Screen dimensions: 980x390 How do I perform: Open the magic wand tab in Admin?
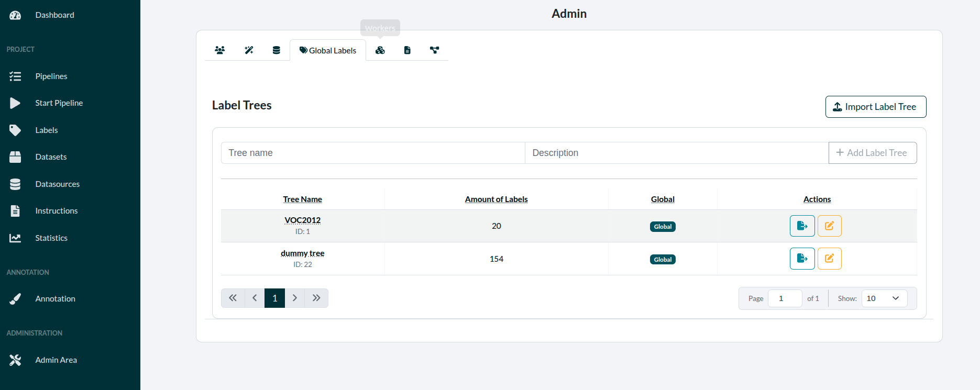coord(249,50)
